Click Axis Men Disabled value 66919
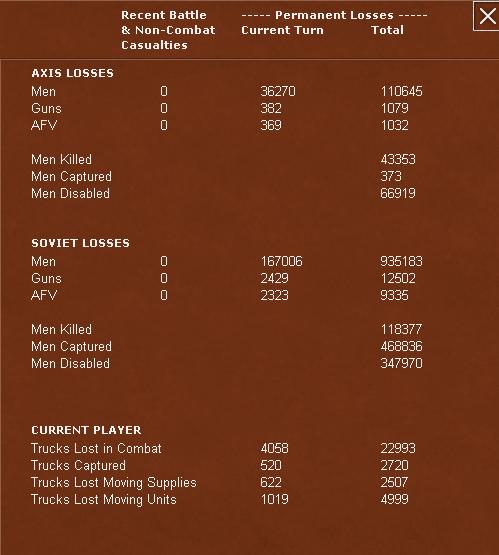The height and width of the screenshot is (555, 499). pos(398,193)
